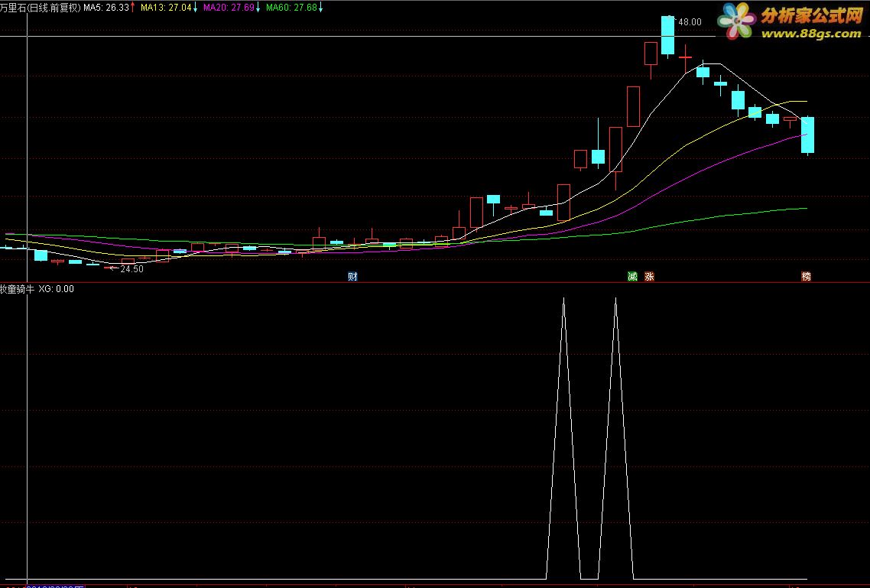This screenshot has width=870, height=588.
Task: Click the MA20: 27.69 label
Action: [229, 8]
